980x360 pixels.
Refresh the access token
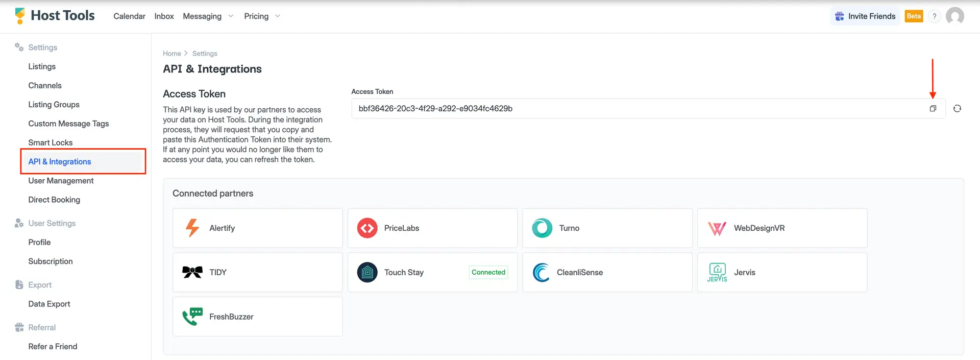(x=957, y=108)
